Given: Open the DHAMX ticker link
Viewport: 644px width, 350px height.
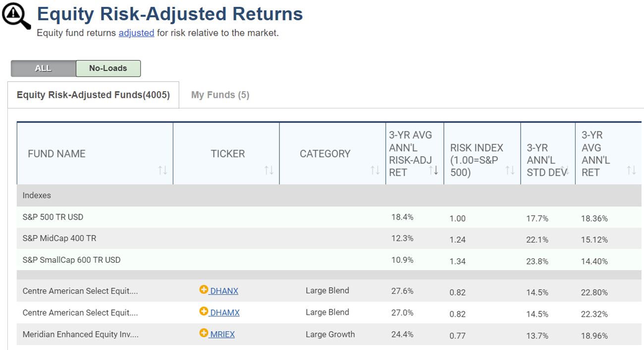Looking at the screenshot, I should tap(224, 313).
